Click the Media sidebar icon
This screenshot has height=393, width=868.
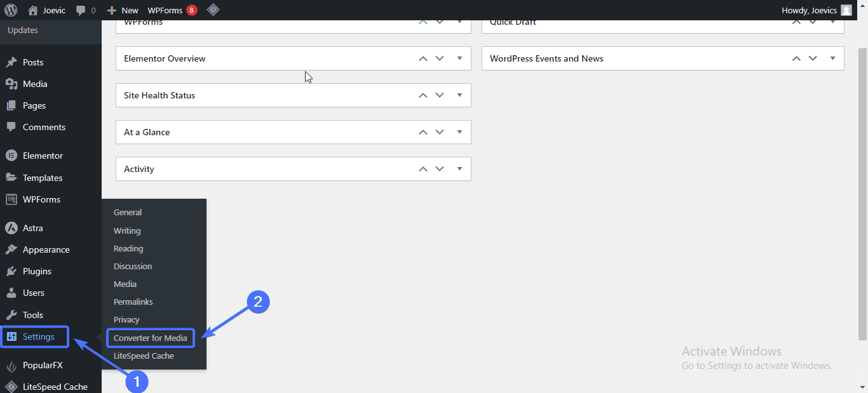[x=11, y=84]
